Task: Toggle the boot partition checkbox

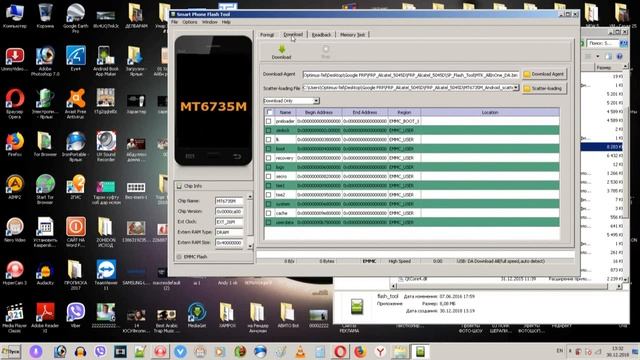Action: tap(268, 149)
